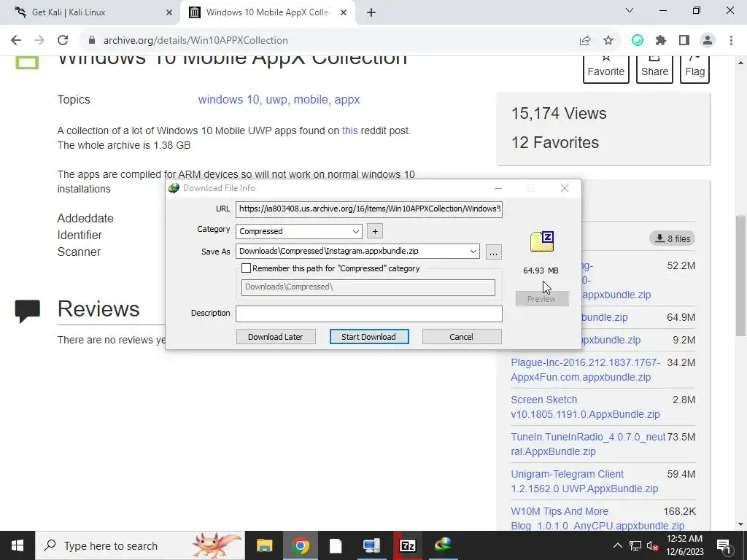Open TuneIn.TuneInRadio AppxBundle.zip link

point(588,444)
